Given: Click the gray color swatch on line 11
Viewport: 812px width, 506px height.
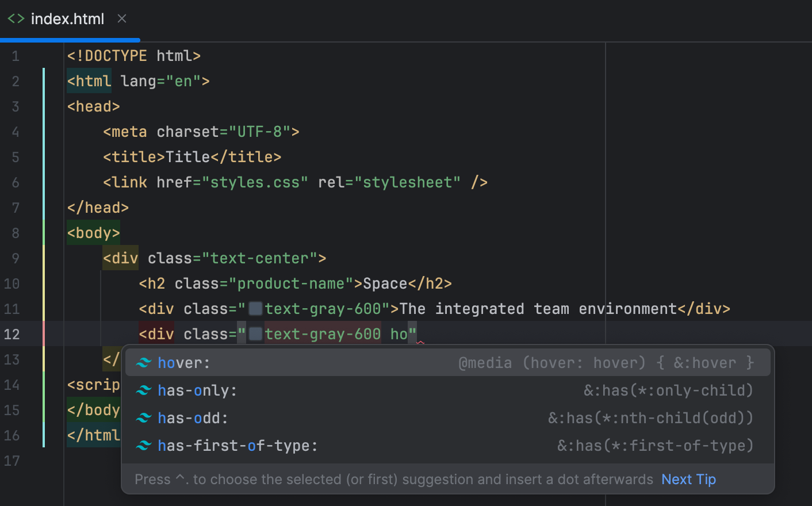Looking at the screenshot, I should click(255, 308).
